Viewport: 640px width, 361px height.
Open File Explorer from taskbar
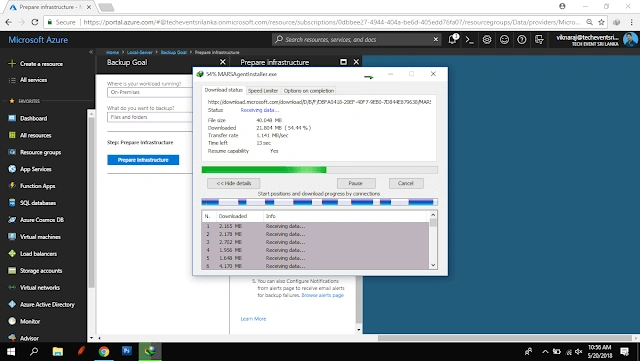pos(58,352)
